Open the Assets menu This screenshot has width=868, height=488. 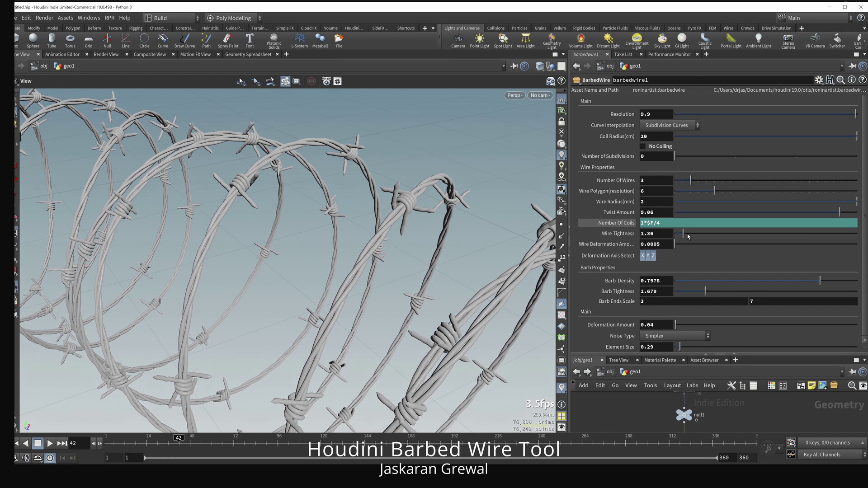coord(65,18)
